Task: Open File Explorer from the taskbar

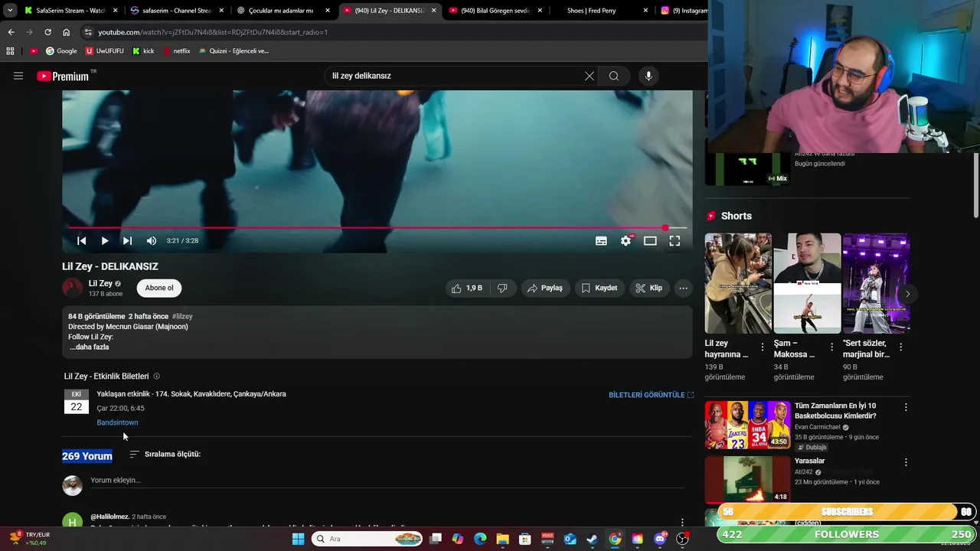Action: tap(502, 539)
